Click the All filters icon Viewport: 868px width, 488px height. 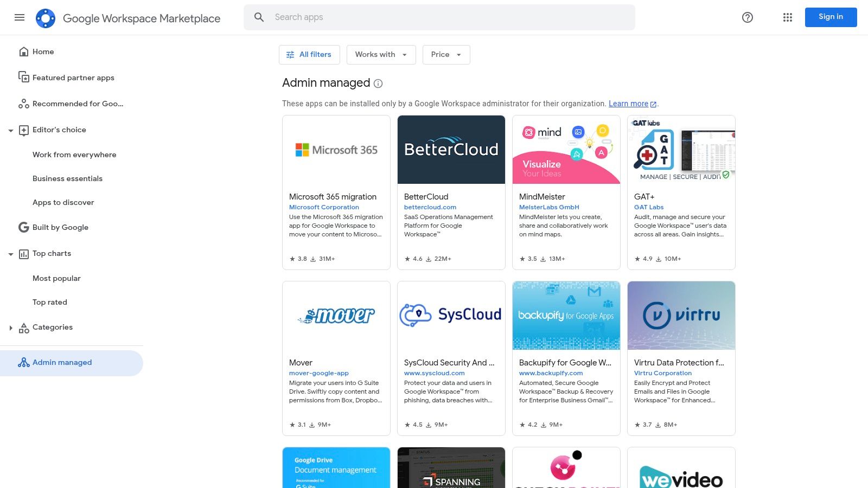290,54
